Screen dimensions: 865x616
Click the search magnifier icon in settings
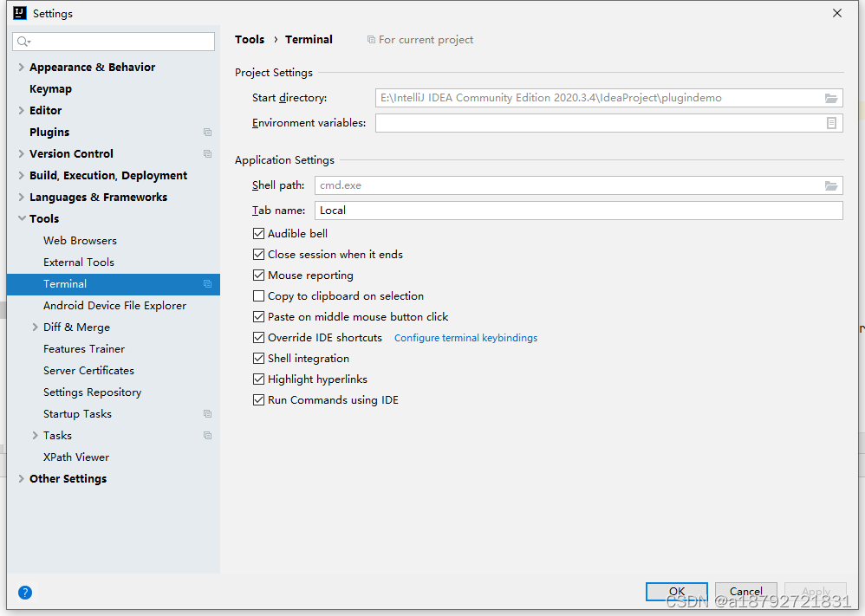[23, 42]
